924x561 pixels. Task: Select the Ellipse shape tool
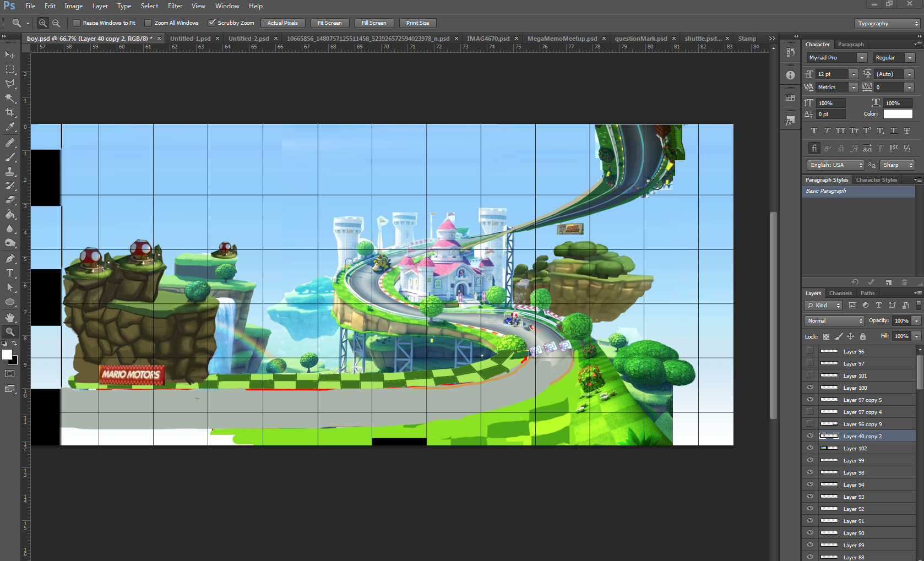(x=10, y=302)
